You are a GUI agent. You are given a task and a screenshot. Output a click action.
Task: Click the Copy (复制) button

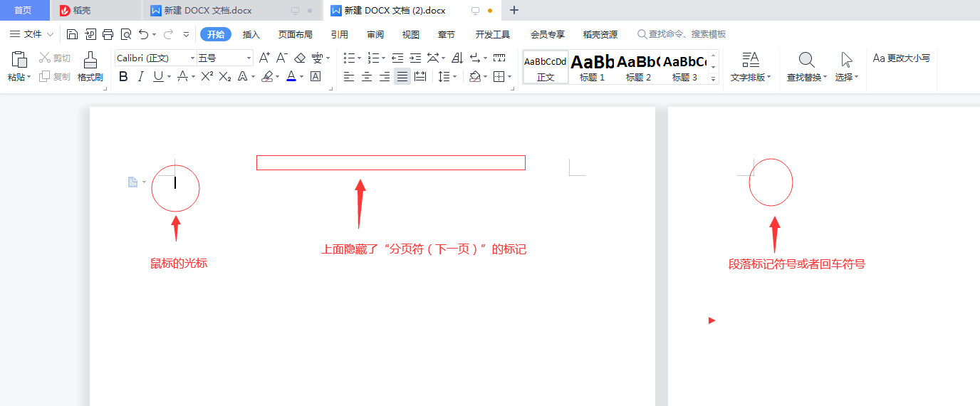55,76
